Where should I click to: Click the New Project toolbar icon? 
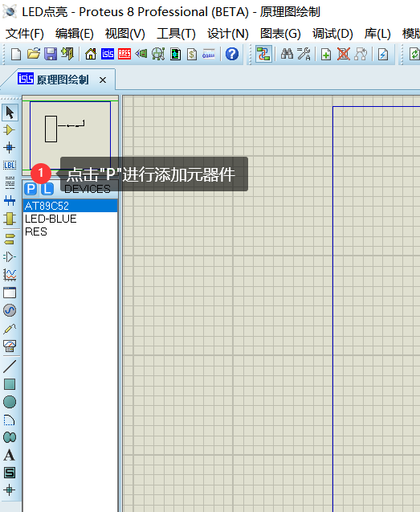(16, 54)
